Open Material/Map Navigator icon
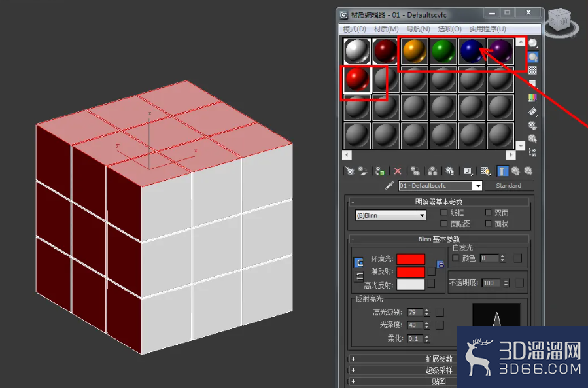Screen dimensions: 588x388 pyautogui.click(x=533, y=152)
